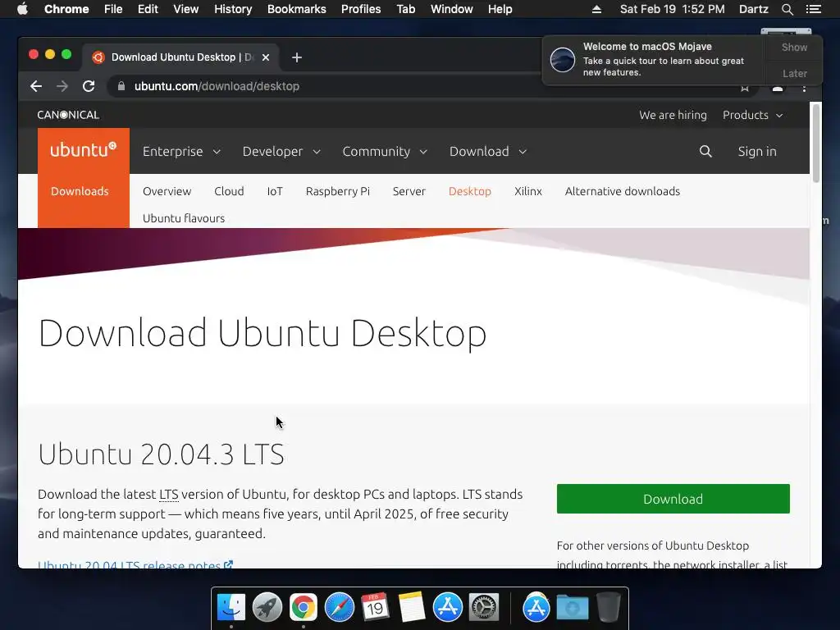
Task: Open Notification Center list icon
Action: point(813,9)
